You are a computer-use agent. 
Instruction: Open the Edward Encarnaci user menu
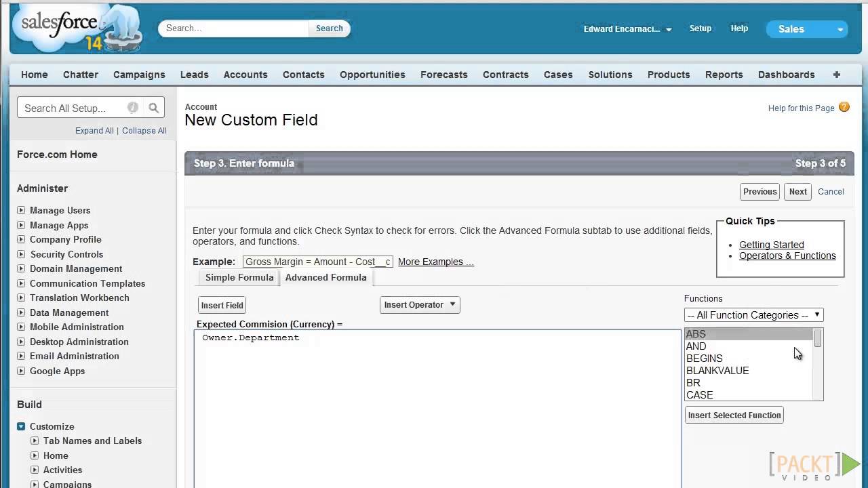(x=627, y=29)
